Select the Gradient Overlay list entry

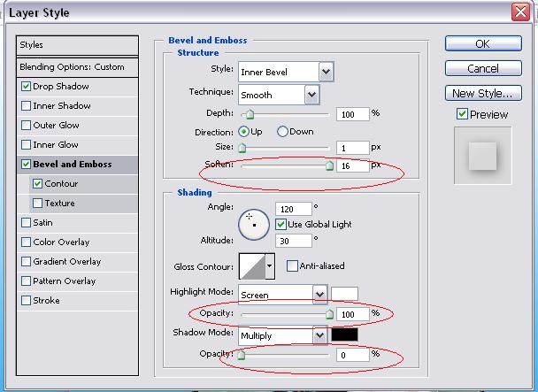[78, 262]
